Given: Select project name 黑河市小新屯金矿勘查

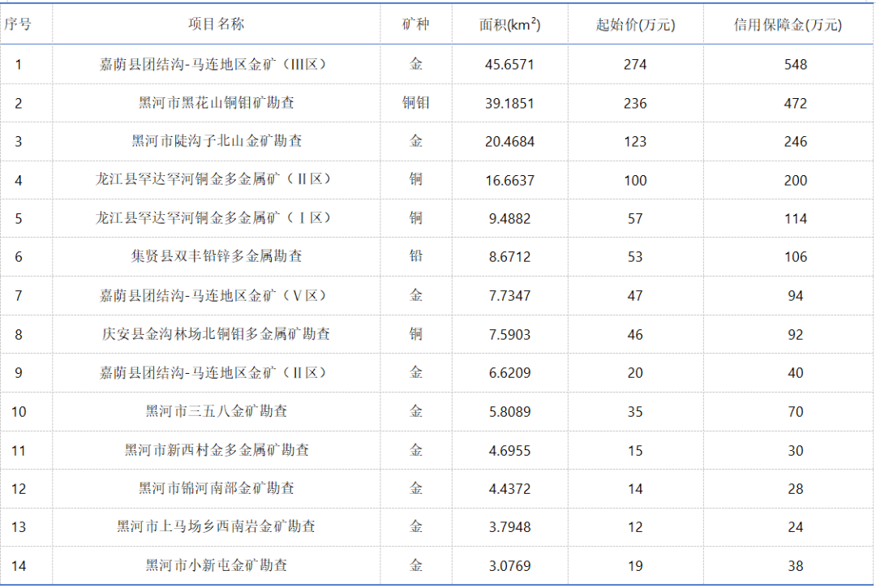Looking at the screenshot, I should point(217,565).
